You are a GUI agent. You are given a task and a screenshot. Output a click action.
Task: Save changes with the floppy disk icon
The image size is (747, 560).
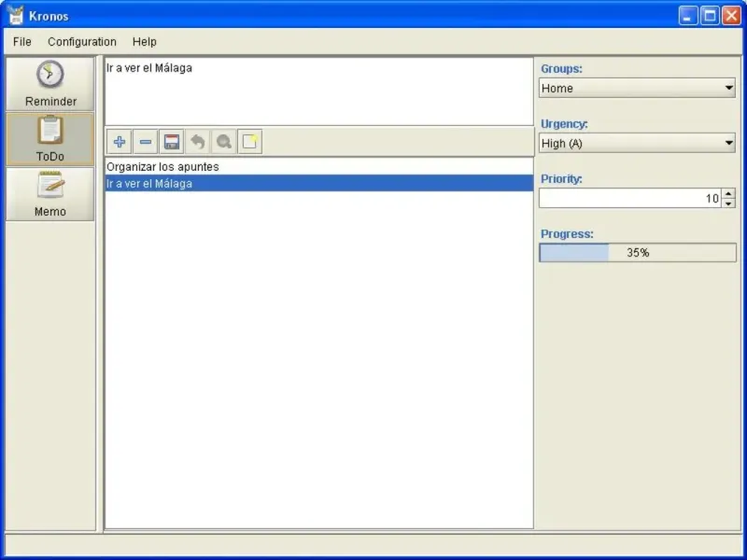click(172, 142)
